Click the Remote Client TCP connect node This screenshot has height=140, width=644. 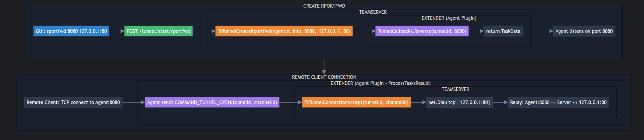tap(73, 102)
